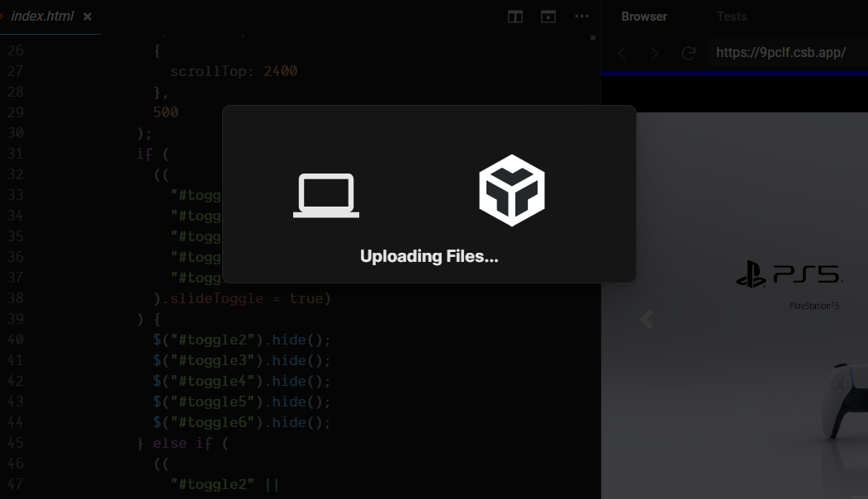Click line number 27 in the gutter

[x=16, y=71]
